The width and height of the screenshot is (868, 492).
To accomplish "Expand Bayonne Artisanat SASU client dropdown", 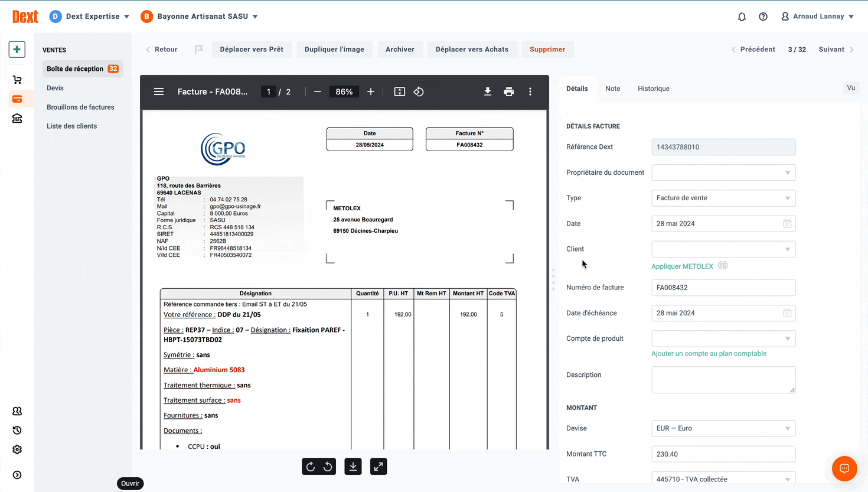I will (255, 17).
